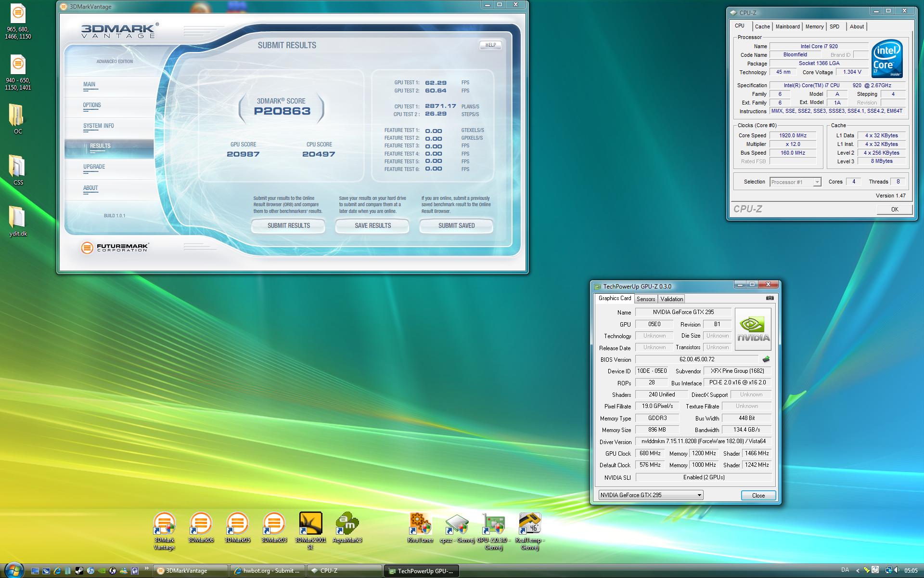Click the DA language indicator
This screenshot has height=578, width=924.
[845, 570]
